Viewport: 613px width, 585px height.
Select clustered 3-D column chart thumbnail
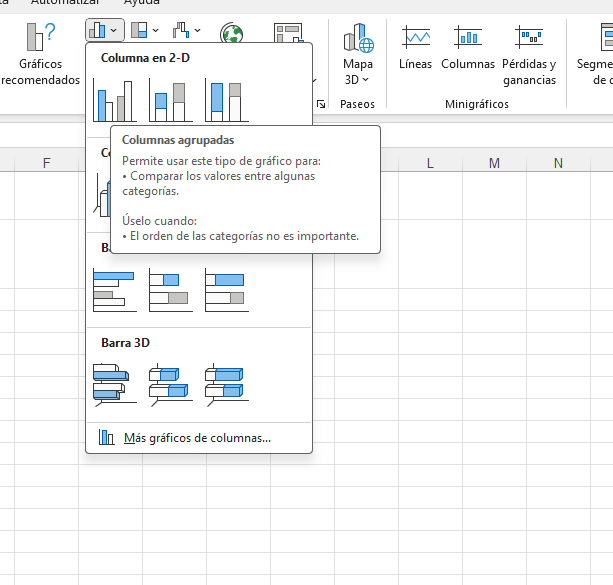point(102,195)
